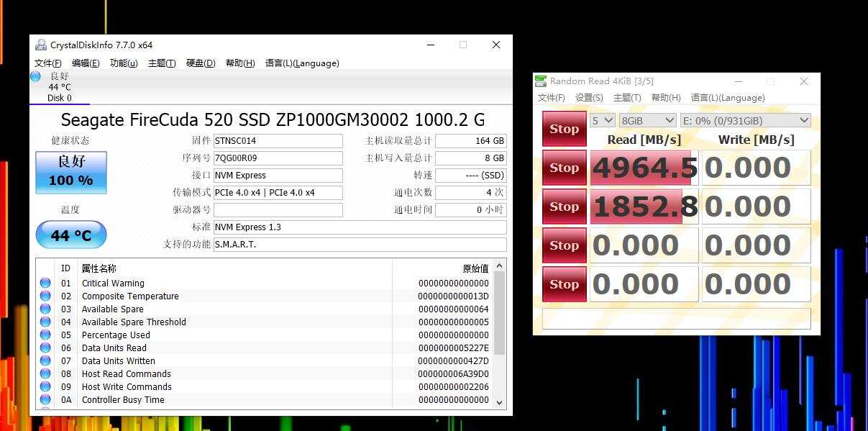
Task: Click the power on count field 4 次
Action: [471, 193]
